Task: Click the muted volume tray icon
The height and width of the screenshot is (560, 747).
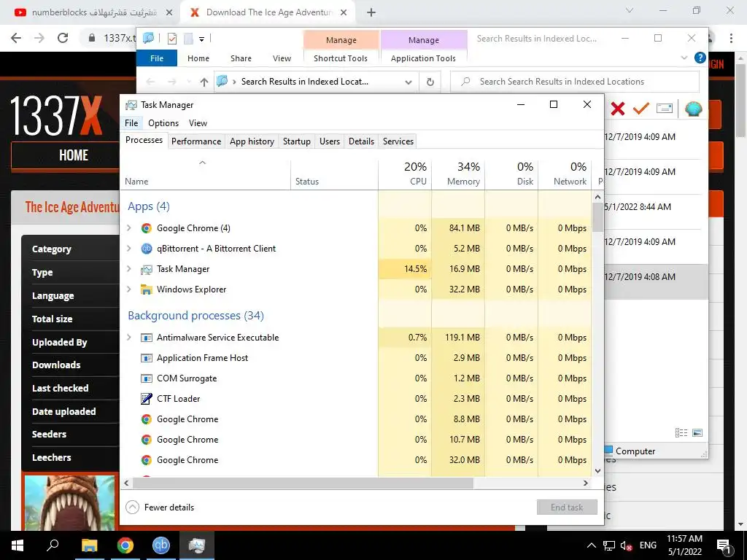Action: [626, 545]
